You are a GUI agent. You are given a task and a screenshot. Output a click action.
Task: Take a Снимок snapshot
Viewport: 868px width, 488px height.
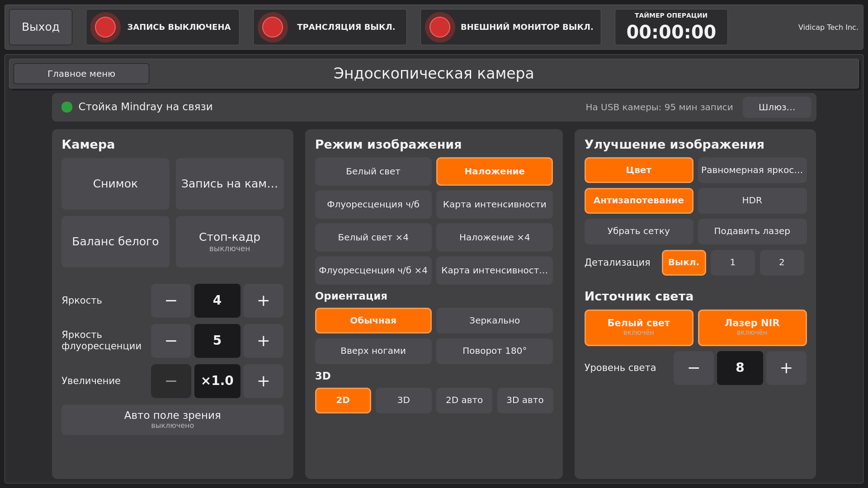[x=115, y=184]
